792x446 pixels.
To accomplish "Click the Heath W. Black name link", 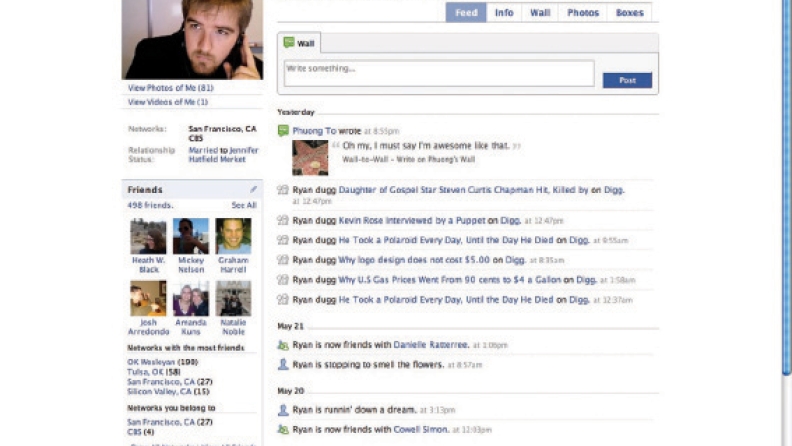I will 148,265.
